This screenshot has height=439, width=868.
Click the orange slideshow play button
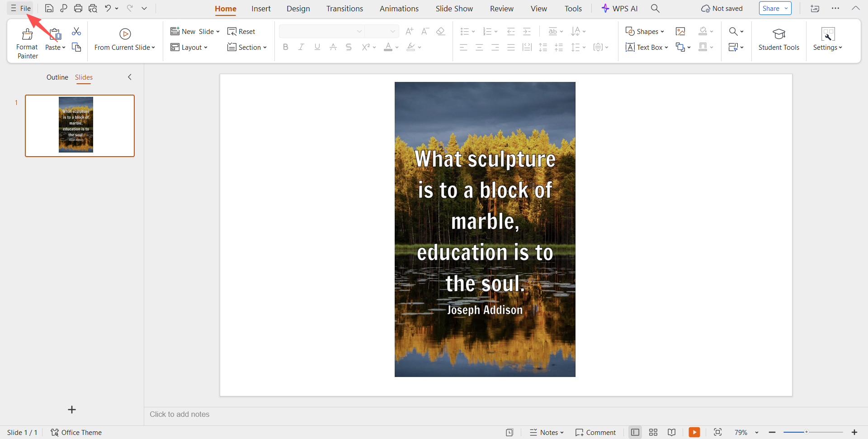tap(694, 432)
